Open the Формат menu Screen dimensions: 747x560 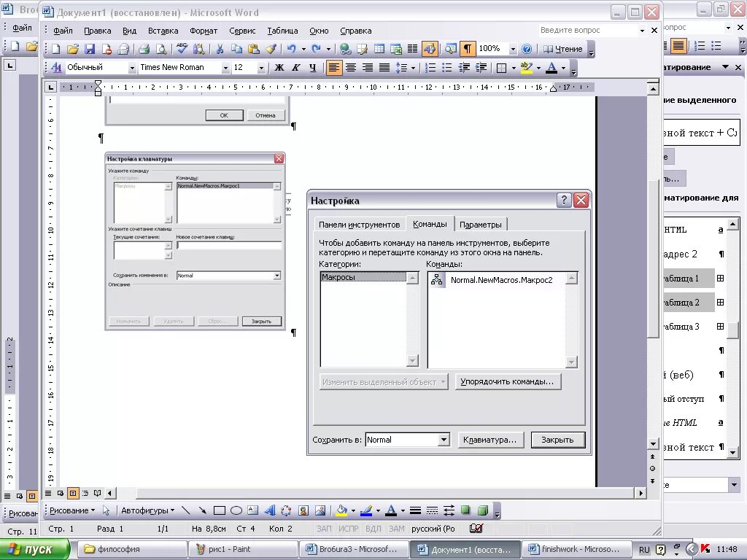coord(204,31)
